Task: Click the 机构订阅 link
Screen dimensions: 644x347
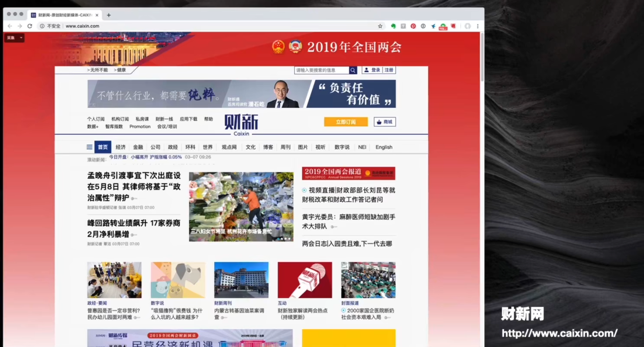Action: [120, 119]
